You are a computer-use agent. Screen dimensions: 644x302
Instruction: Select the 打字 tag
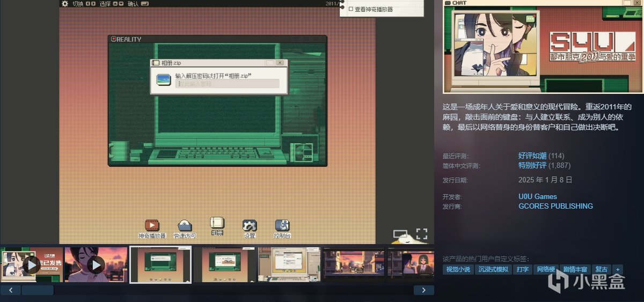pos(522,269)
